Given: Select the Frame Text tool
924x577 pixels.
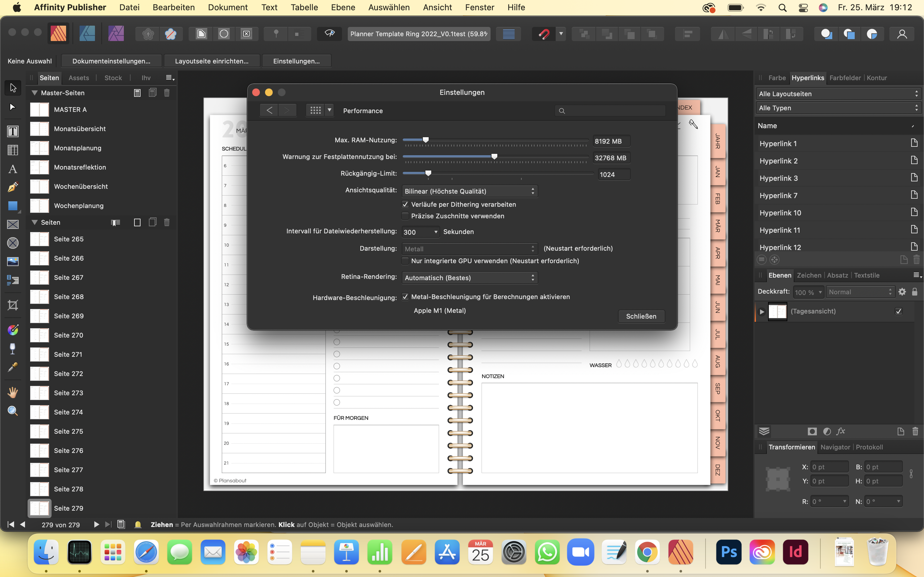Looking at the screenshot, I should [x=13, y=131].
